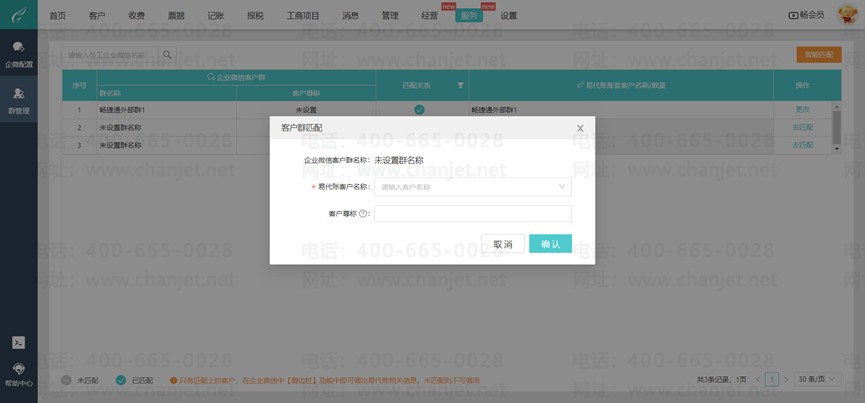Click 去匹配 link in row 2
This screenshot has height=403, width=865.
coord(803,127)
